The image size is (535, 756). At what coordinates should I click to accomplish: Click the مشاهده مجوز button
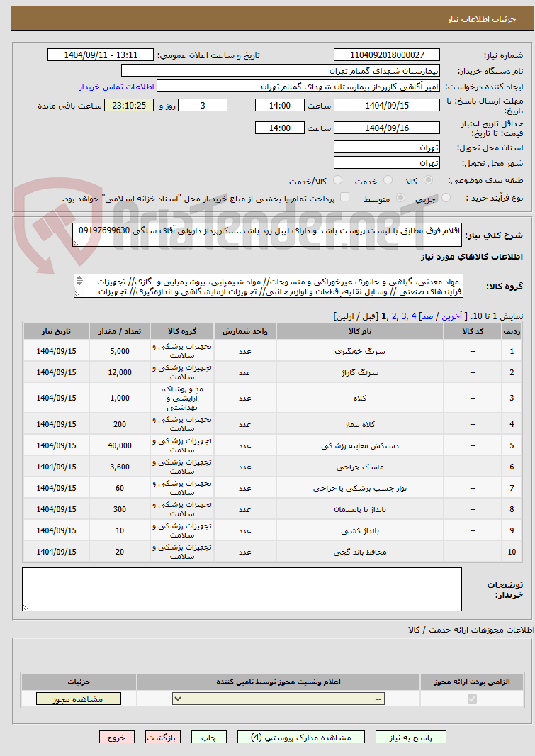point(79,699)
